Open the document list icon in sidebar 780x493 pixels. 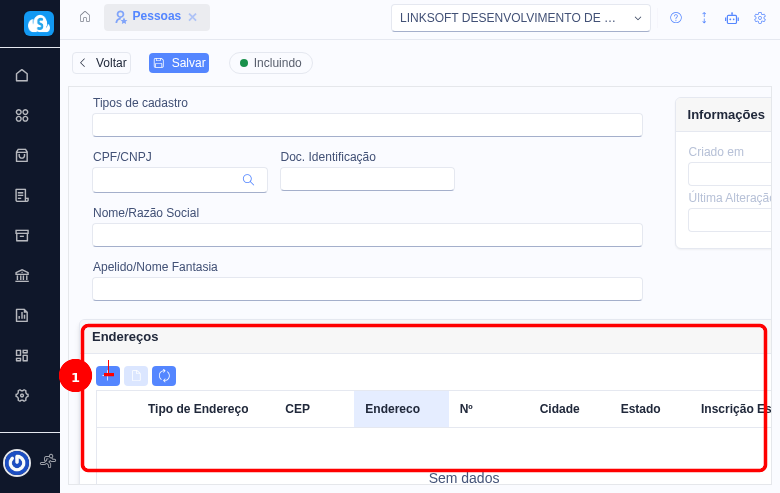pyautogui.click(x=22, y=196)
